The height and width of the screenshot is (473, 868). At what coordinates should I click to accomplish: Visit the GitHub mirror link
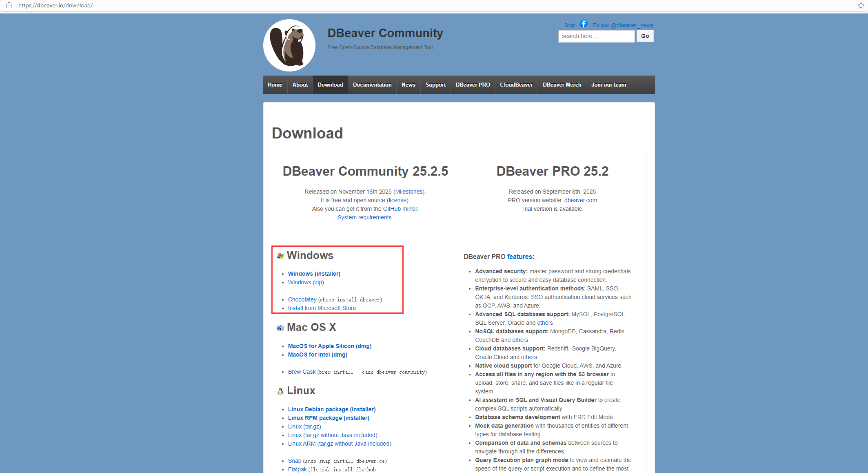(400, 209)
